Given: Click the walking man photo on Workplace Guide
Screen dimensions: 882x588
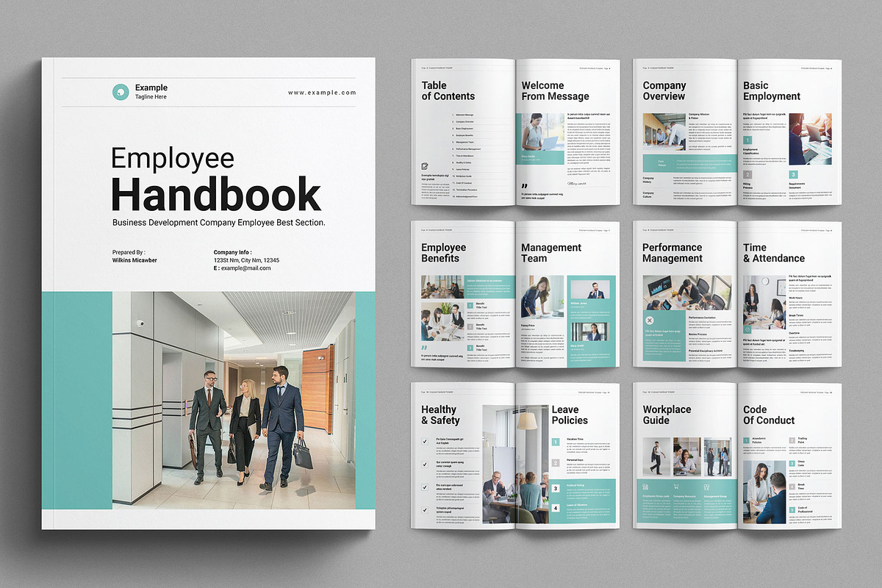Looking at the screenshot, I should tap(657, 456).
